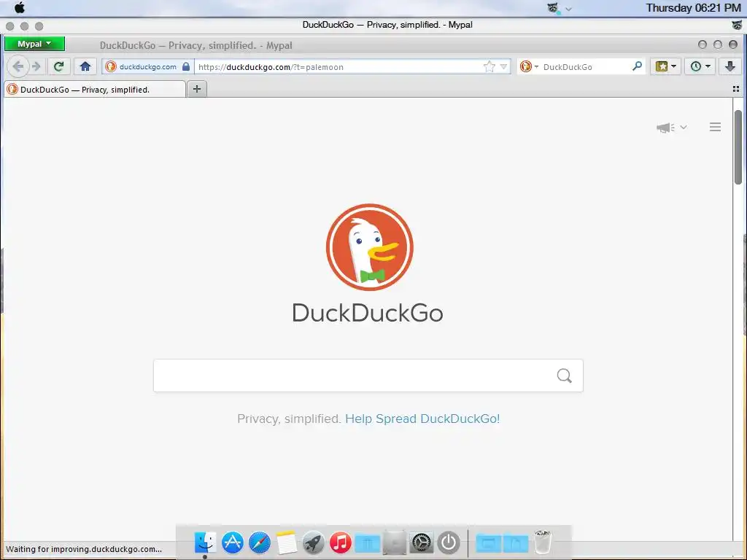This screenshot has height=560, width=747.
Task: Open the home page icon
Action: (85, 66)
